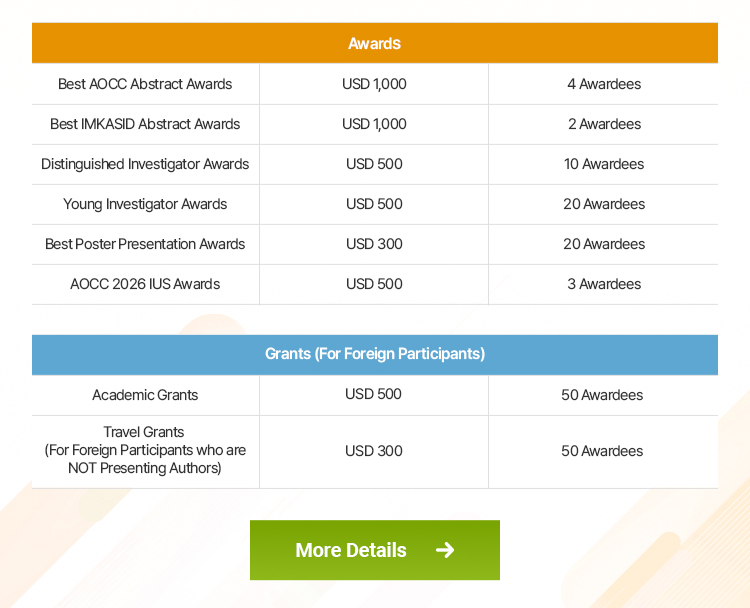Click the arrow icon on More Details

[445, 550]
